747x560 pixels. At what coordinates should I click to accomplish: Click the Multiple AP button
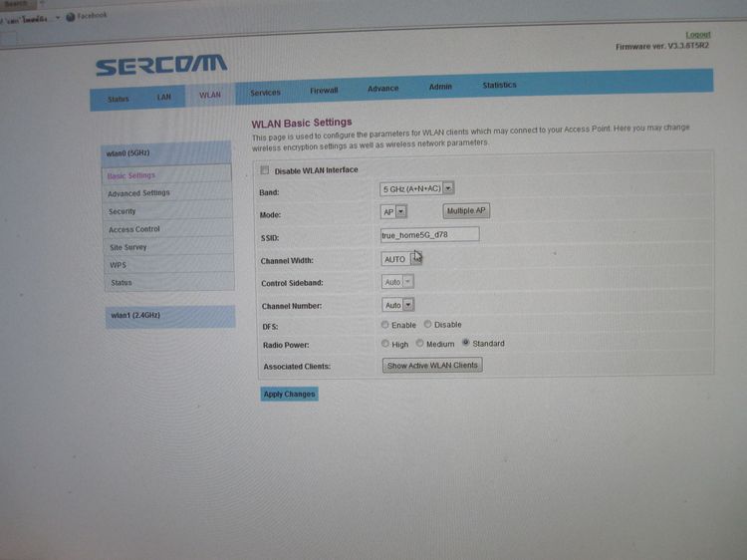click(x=466, y=210)
